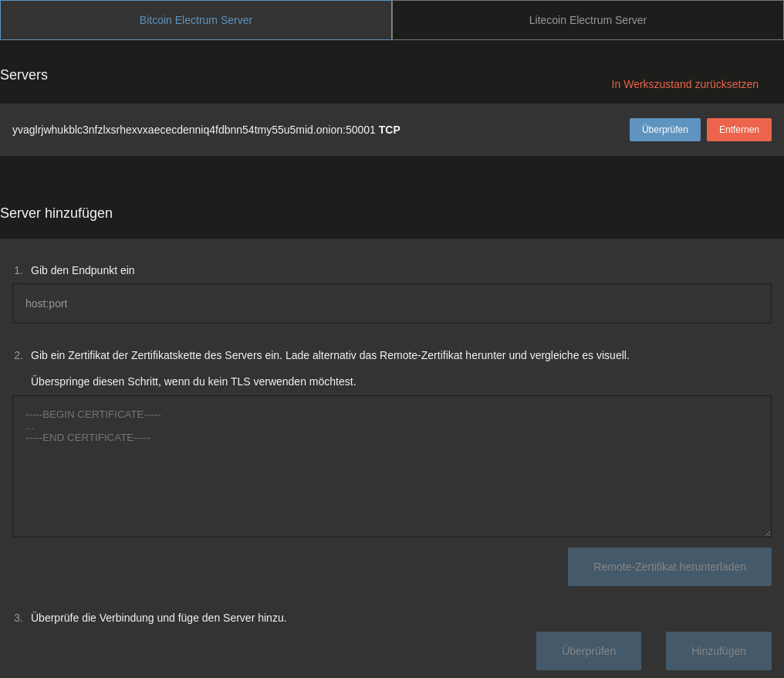
Task: Click the 'Gib ein Zertifikat' instruction text
Action: [329, 355]
